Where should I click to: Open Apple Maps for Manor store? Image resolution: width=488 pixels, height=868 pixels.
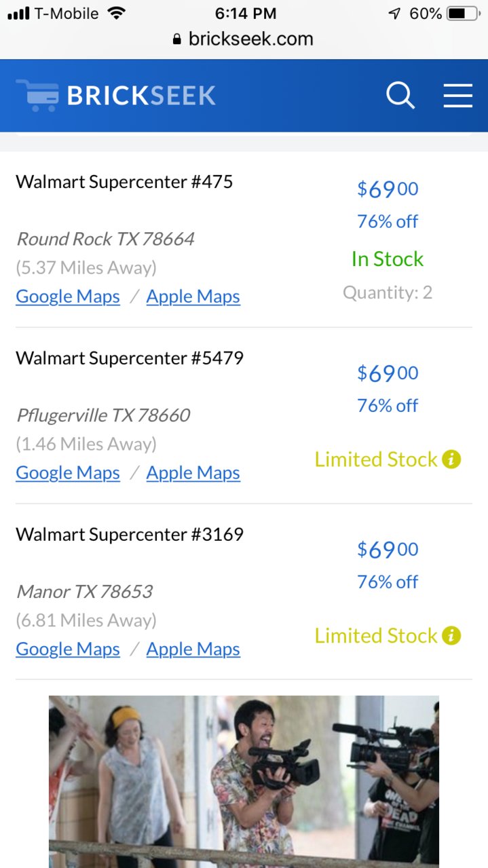tap(193, 649)
